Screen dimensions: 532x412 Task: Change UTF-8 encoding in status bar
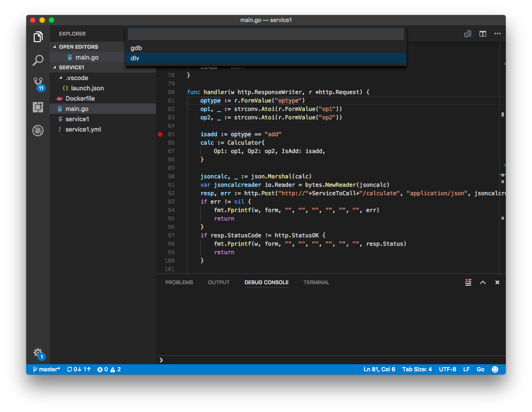448,369
